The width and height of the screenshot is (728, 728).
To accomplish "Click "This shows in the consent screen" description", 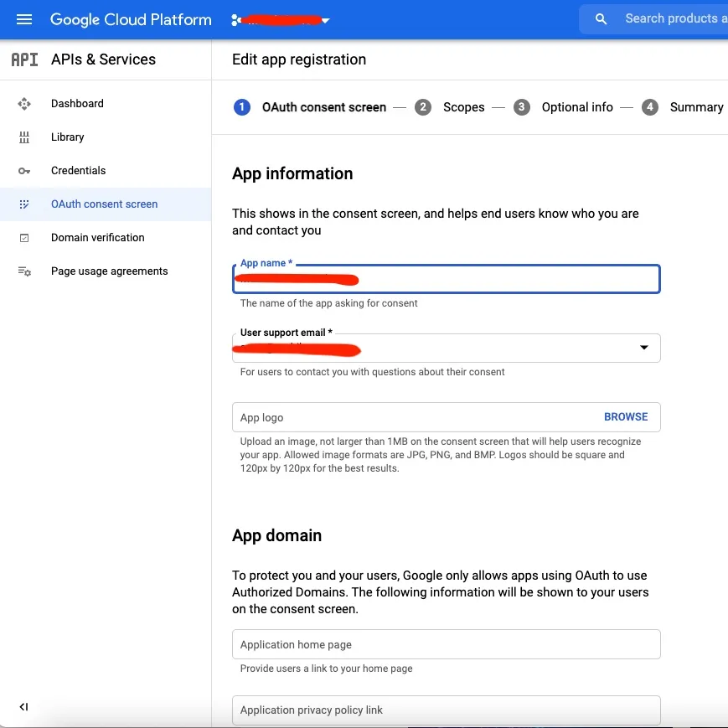I will [436, 222].
